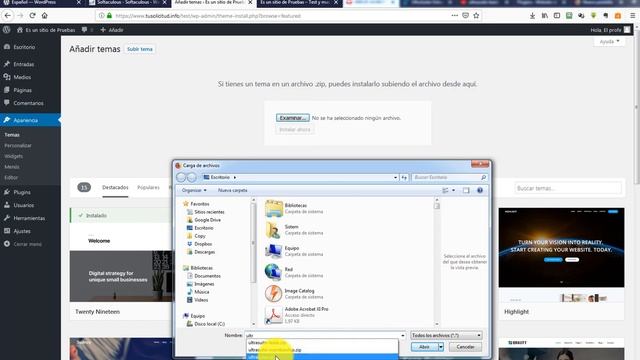Click the Cancelar button in dialog
The image size is (640, 360).
tap(465, 347)
